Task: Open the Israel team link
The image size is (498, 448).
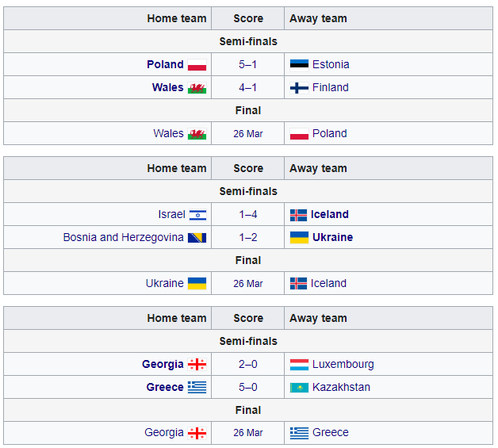Action: tap(171, 214)
